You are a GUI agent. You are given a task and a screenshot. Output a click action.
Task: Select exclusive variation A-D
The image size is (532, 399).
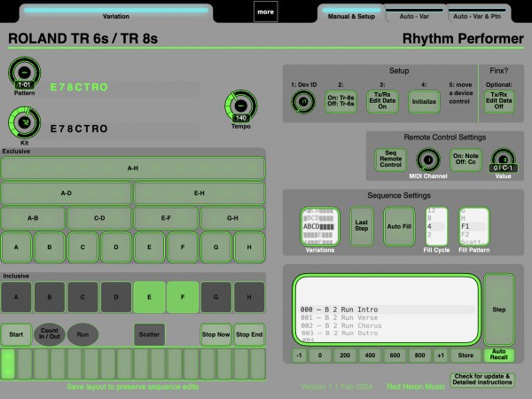66,193
